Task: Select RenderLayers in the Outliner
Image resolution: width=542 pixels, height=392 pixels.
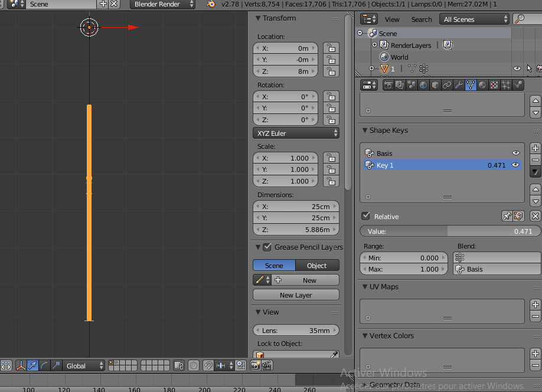Action: pyautogui.click(x=412, y=45)
